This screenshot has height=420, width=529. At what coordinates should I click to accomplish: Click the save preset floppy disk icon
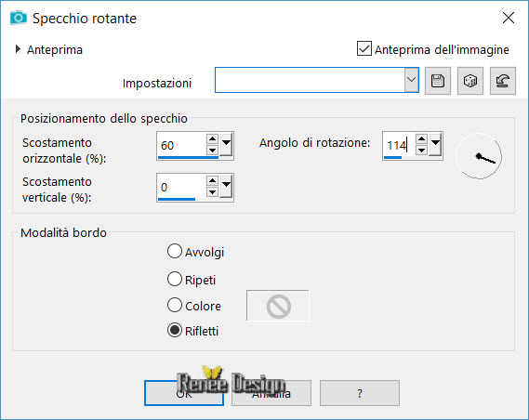[x=438, y=81]
